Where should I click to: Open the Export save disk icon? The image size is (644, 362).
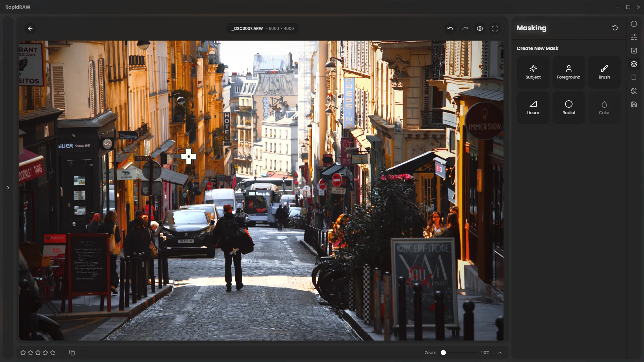coord(634,104)
